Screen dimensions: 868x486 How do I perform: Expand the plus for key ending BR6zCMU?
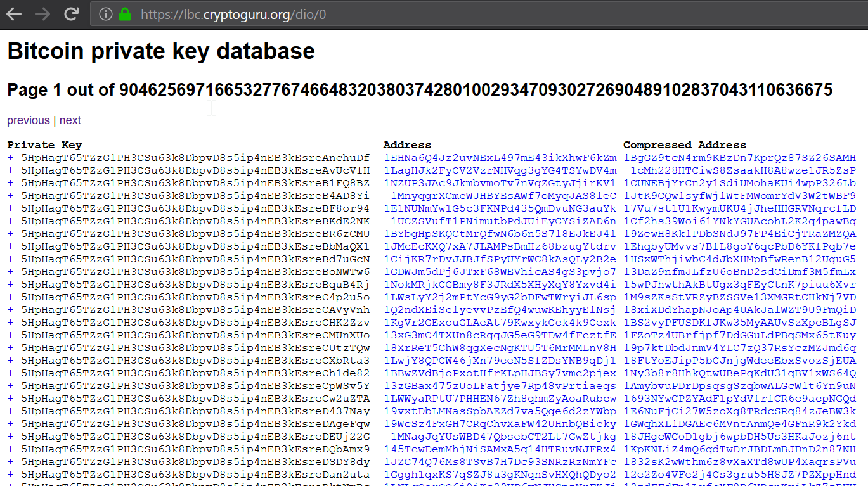(10, 234)
